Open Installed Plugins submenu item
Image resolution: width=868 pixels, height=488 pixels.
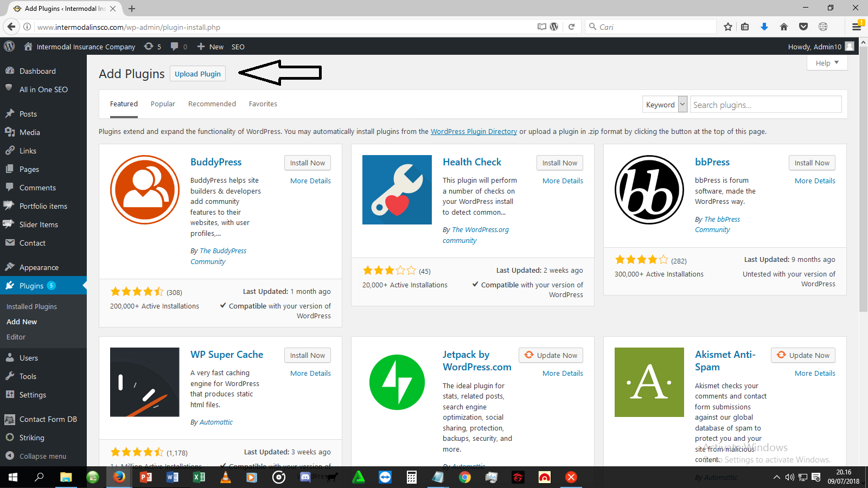tap(31, 306)
